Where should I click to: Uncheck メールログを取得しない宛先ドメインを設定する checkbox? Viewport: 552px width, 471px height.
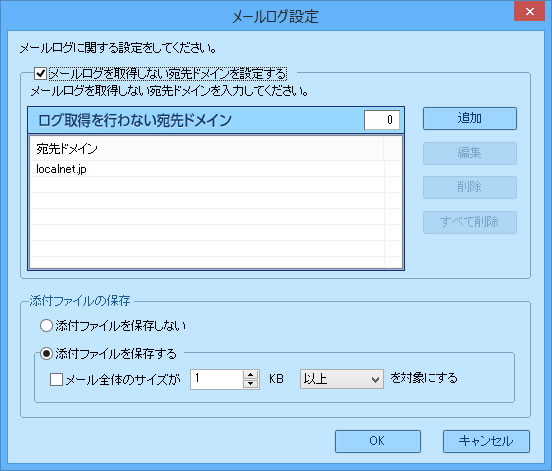pyautogui.click(x=40, y=74)
